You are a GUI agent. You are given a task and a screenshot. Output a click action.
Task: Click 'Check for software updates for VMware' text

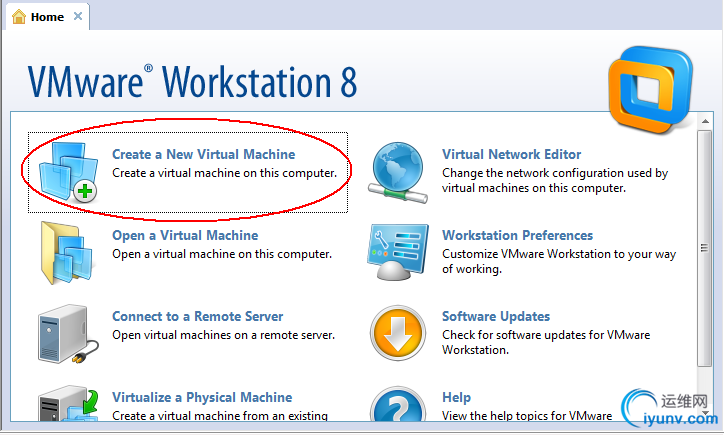(546, 335)
